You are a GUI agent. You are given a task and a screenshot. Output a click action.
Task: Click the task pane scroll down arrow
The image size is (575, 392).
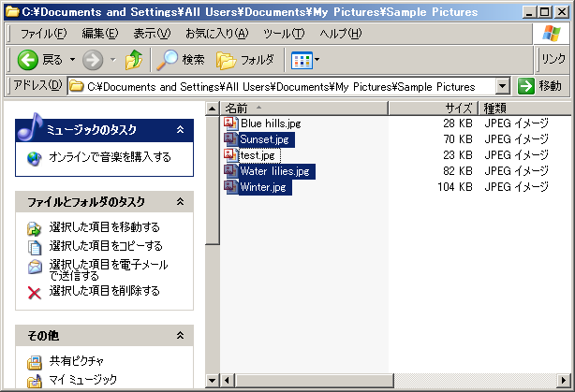[212, 380]
